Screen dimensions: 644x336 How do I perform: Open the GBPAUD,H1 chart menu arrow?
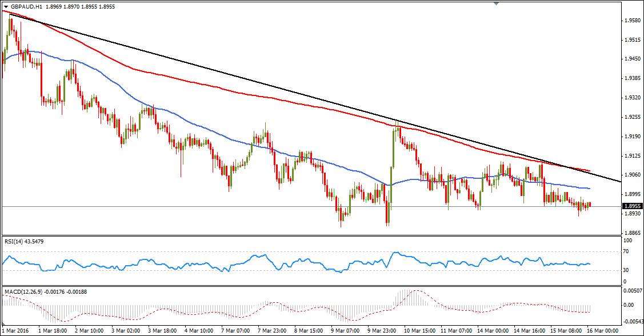6,7
